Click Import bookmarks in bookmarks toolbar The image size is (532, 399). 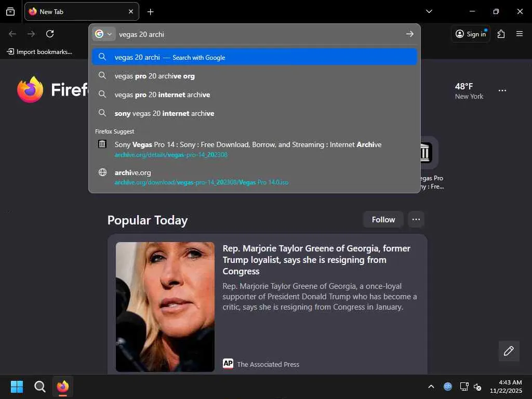39,51
